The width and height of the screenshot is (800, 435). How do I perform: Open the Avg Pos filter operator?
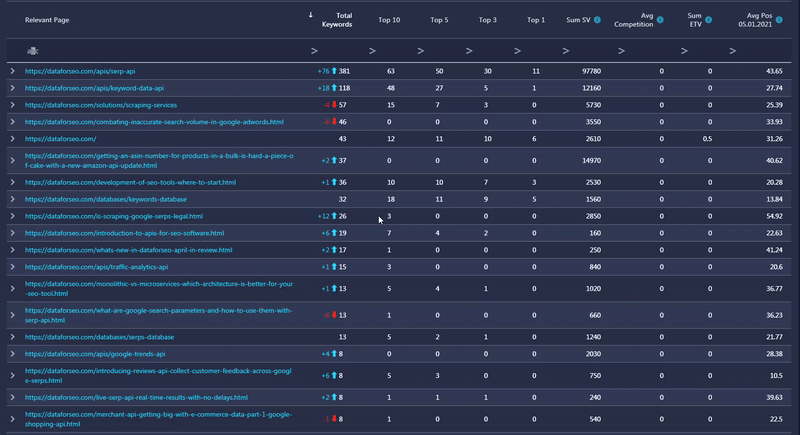733,50
